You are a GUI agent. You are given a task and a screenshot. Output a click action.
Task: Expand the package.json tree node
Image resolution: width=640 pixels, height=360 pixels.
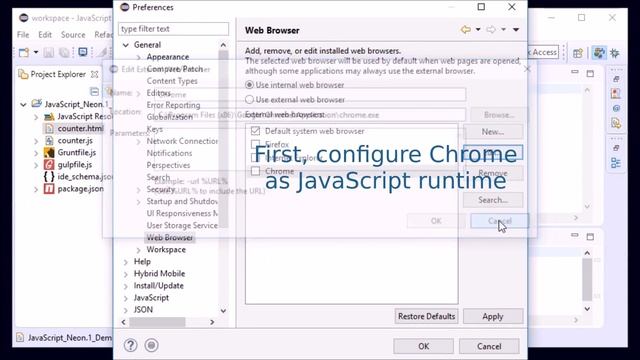36,189
